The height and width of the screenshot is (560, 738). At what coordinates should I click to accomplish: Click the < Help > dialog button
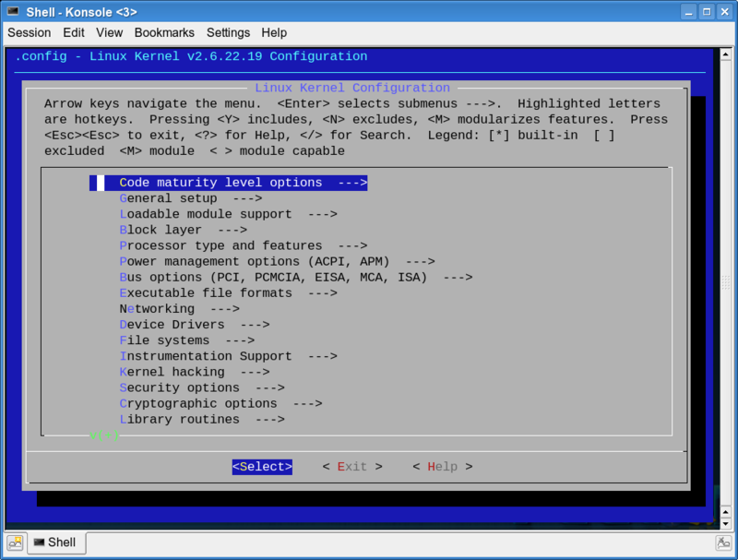tap(443, 467)
